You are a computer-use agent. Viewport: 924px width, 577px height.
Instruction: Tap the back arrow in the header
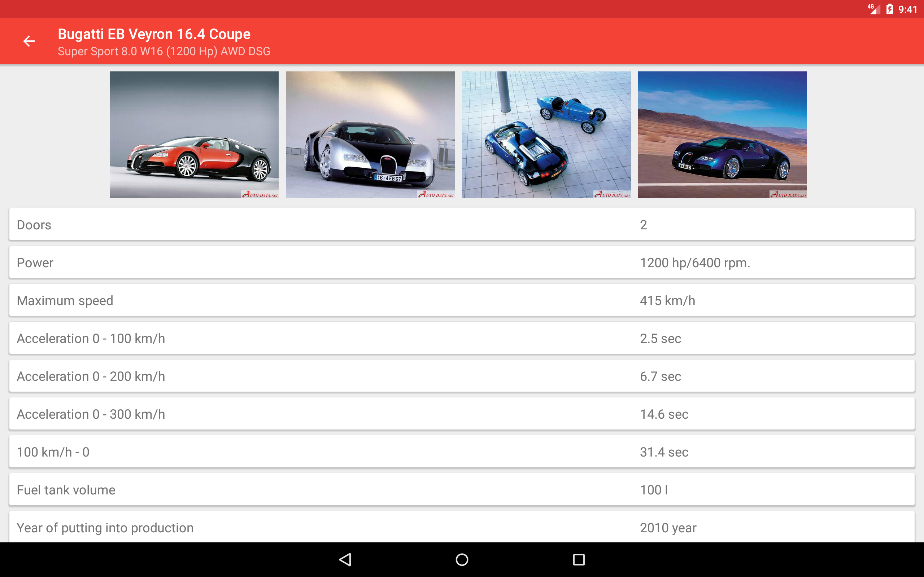29,41
